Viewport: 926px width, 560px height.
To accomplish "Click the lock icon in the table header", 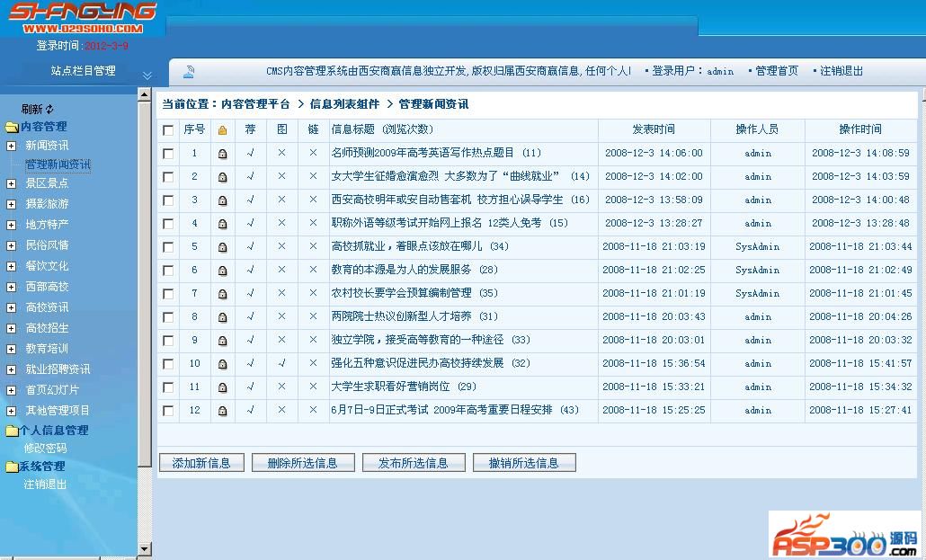I will point(223,130).
